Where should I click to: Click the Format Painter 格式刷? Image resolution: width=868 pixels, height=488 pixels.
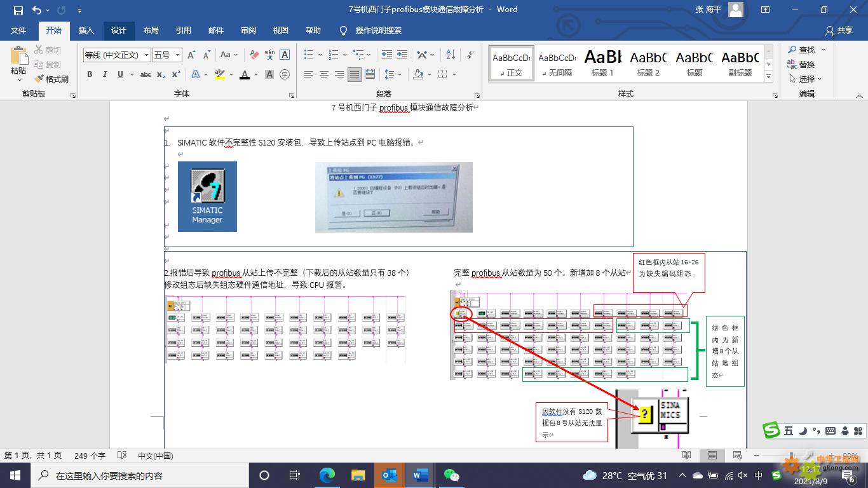(51, 79)
